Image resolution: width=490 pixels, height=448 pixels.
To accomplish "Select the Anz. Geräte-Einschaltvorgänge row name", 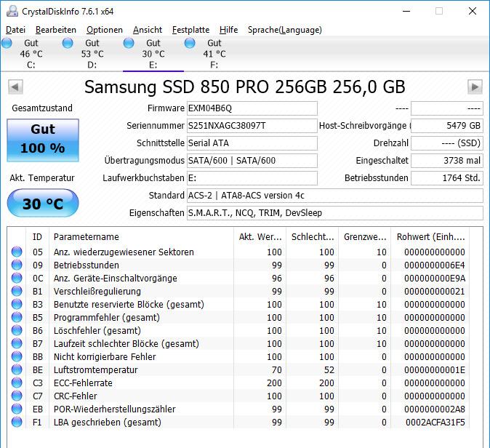I will tap(116, 279).
